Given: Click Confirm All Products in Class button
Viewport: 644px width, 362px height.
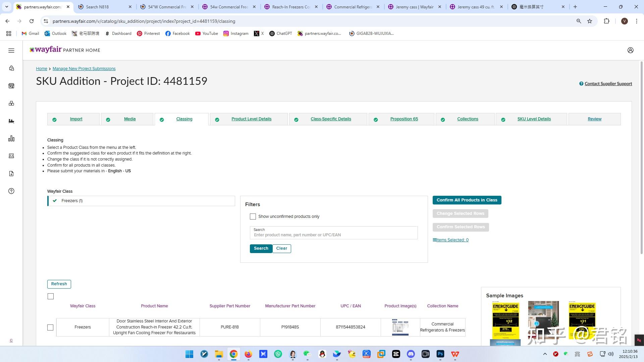Looking at the screenshot, I should tap(467, 200).
